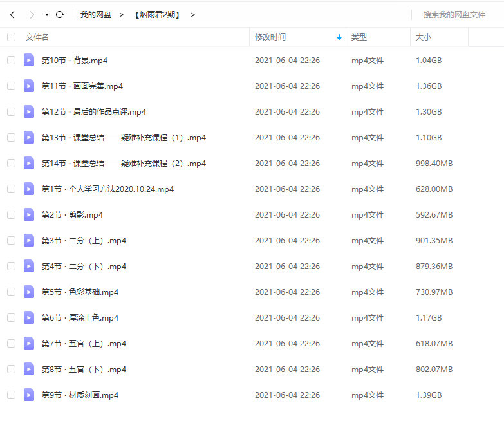The image size is (504, 421).
Task: Check the box for 第11节·画面完善.mp4
Action: pos(11,86)
